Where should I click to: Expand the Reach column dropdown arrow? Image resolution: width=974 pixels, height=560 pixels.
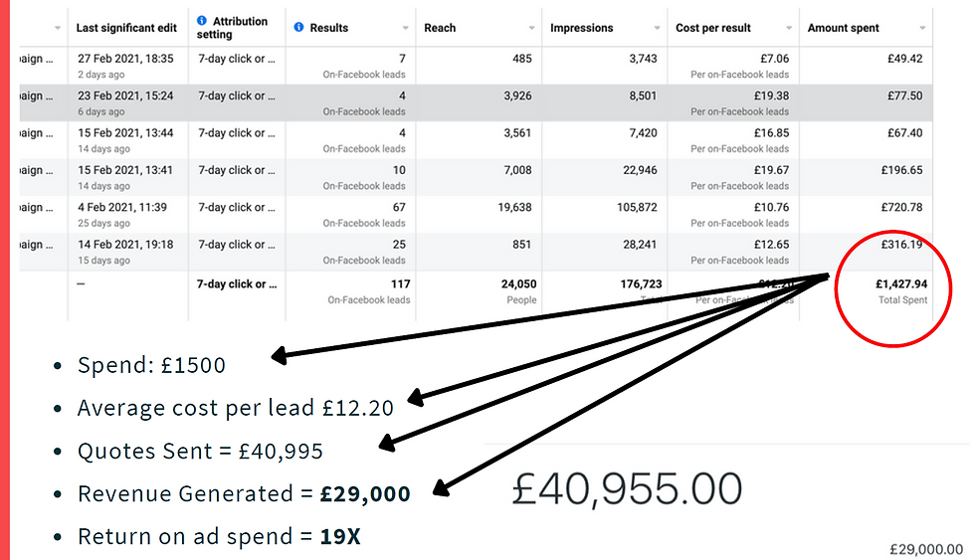point(531,28)
